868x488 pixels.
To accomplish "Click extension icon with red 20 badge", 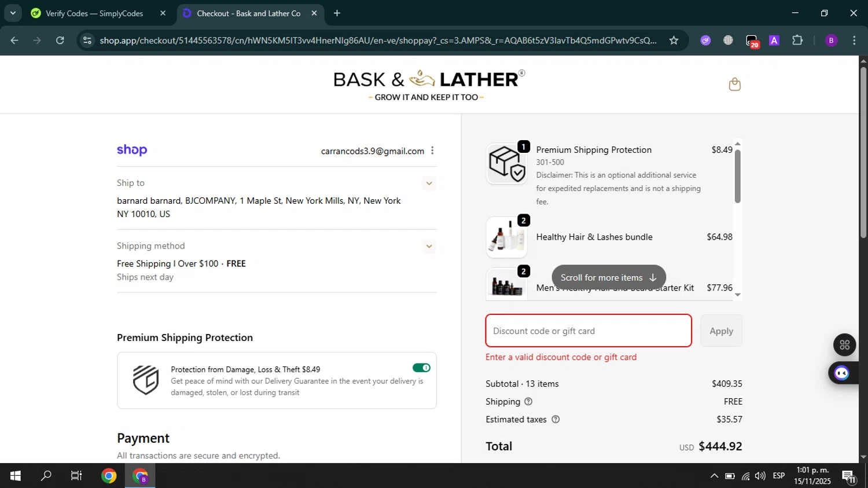I will 752,41.
